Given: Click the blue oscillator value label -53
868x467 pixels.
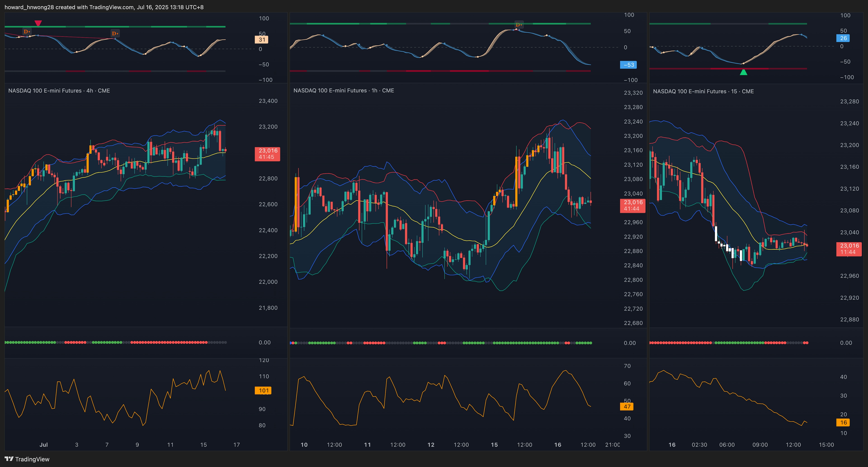Looking at the screenshot, I should click(628, 65).
